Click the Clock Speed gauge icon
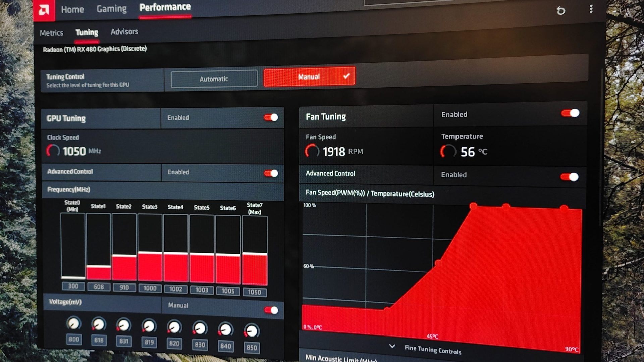Screen dimensions: 644x362 pos(53,151)
